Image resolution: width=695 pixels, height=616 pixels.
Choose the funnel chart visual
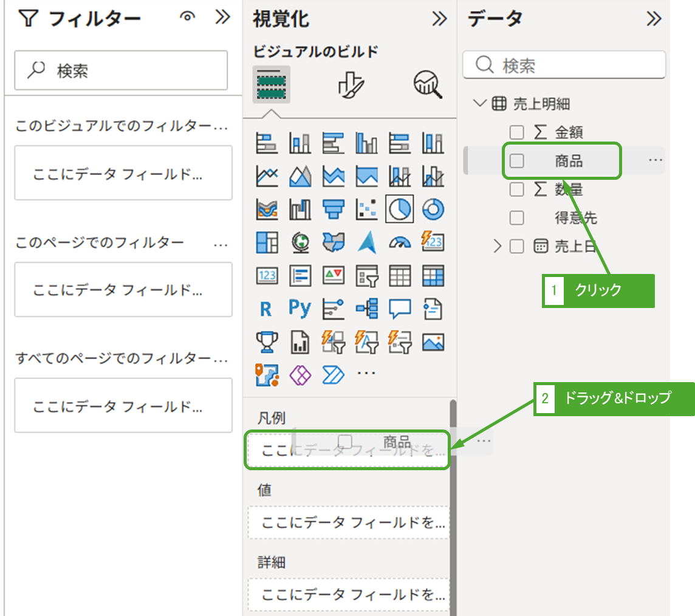[333, 210]
